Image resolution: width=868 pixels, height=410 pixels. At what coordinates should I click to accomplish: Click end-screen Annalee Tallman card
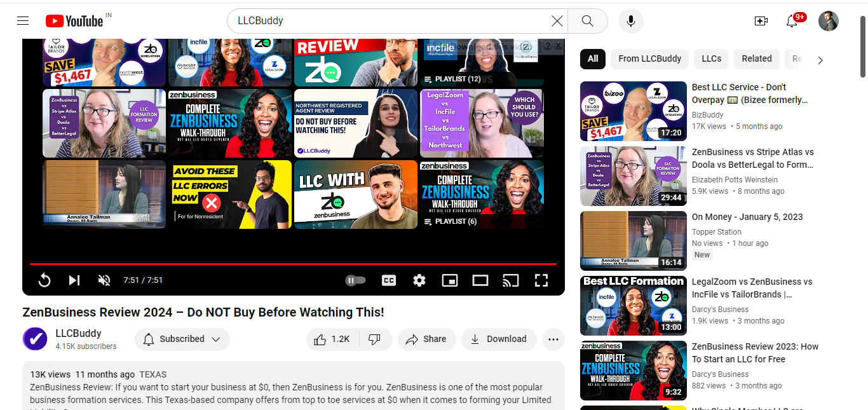click(104, 195)
